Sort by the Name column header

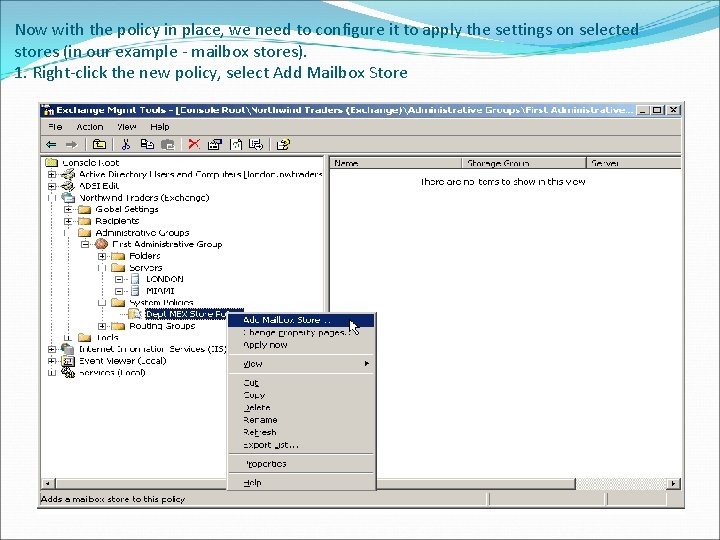coord(396,163)
